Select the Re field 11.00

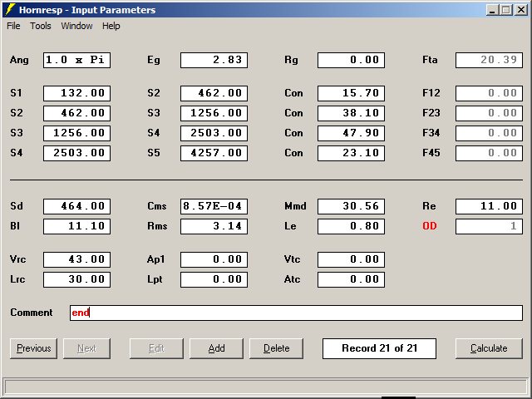[489, 206]
